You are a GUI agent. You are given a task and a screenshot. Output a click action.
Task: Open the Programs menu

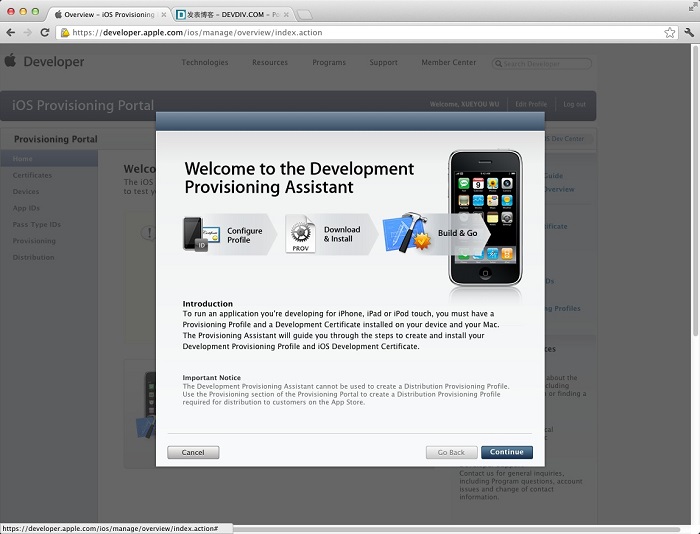[x=329, y=63]
